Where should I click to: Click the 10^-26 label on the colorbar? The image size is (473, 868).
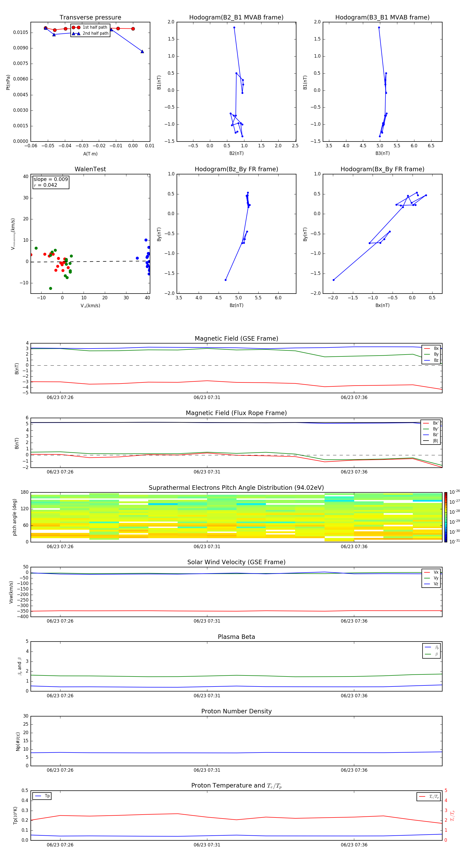455,492
